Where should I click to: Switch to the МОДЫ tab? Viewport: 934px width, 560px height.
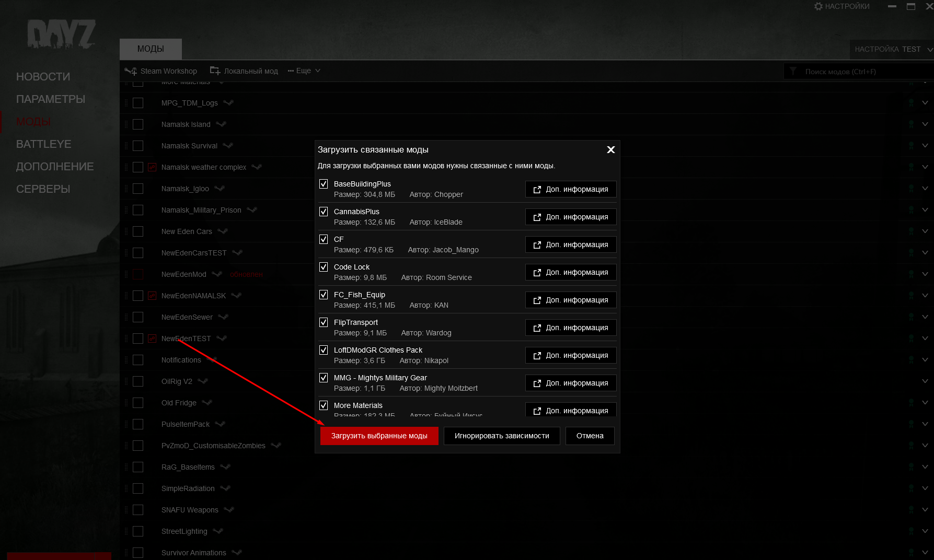point(151,49)
